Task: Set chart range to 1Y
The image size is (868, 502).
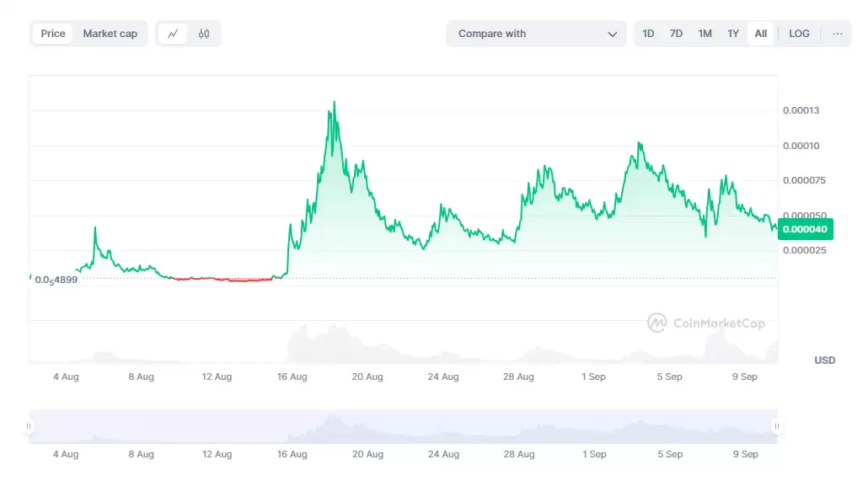Action: [733, 34]
